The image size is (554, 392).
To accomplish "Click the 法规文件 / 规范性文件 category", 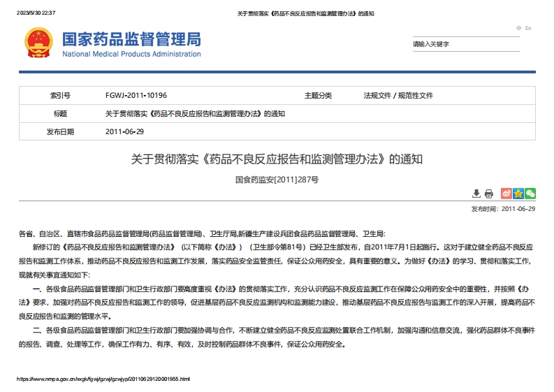I will tap(398, 95).
